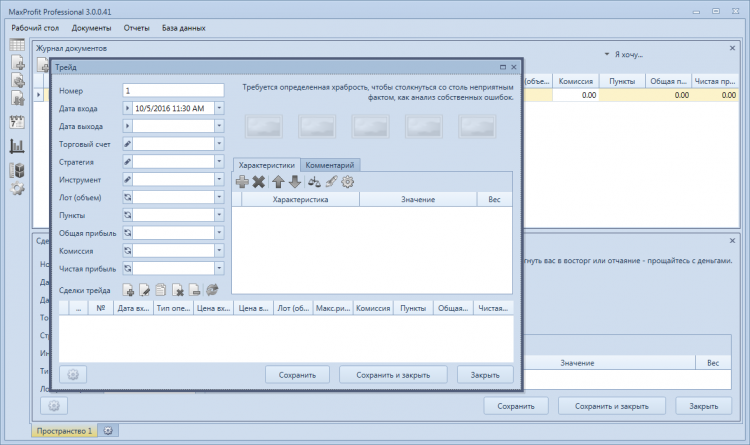The width and height of the screenshot is (750, 445).
Task: Click the database blocks icon in sidebar
Action: [x=17, y=170]
